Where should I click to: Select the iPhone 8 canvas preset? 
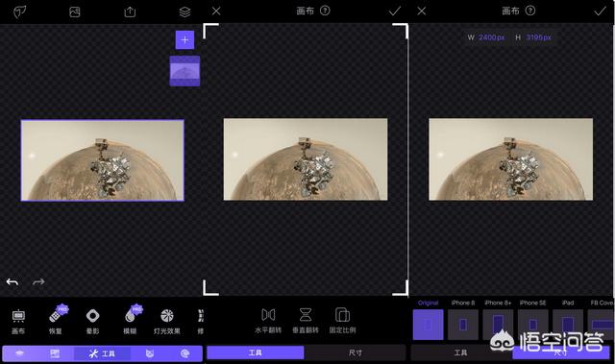coord(463,320)
